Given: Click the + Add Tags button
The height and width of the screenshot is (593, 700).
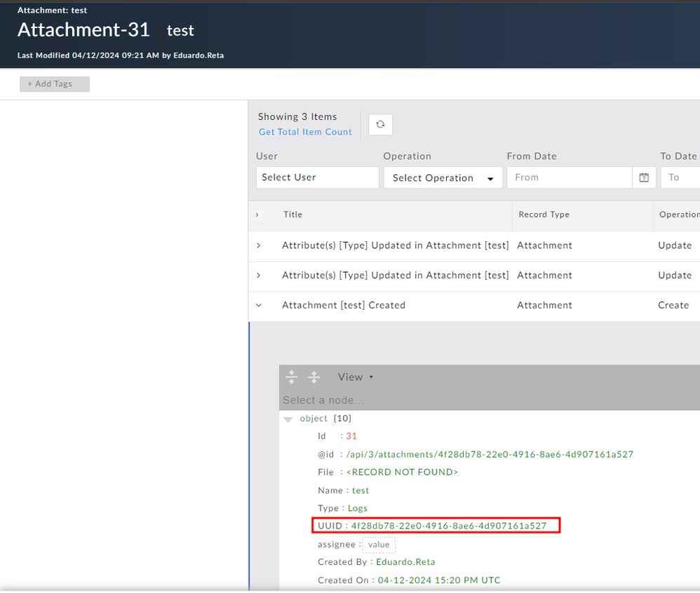Looking at the screenshot, I should coord(55,84).
